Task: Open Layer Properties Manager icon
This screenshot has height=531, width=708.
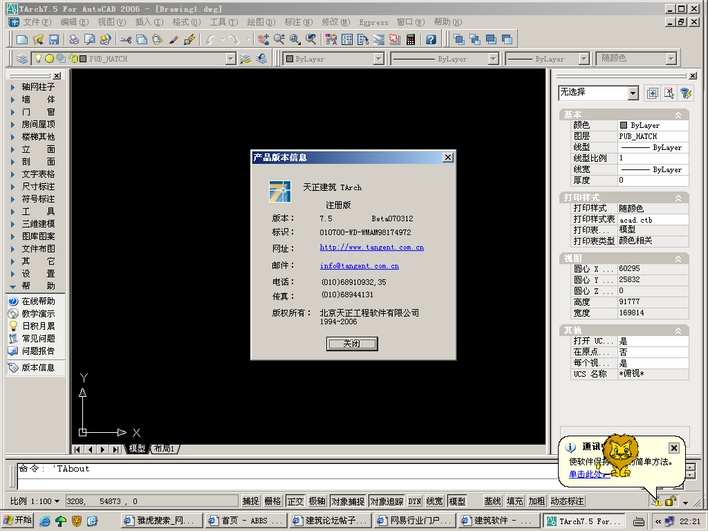Action: tap(22, 59)
